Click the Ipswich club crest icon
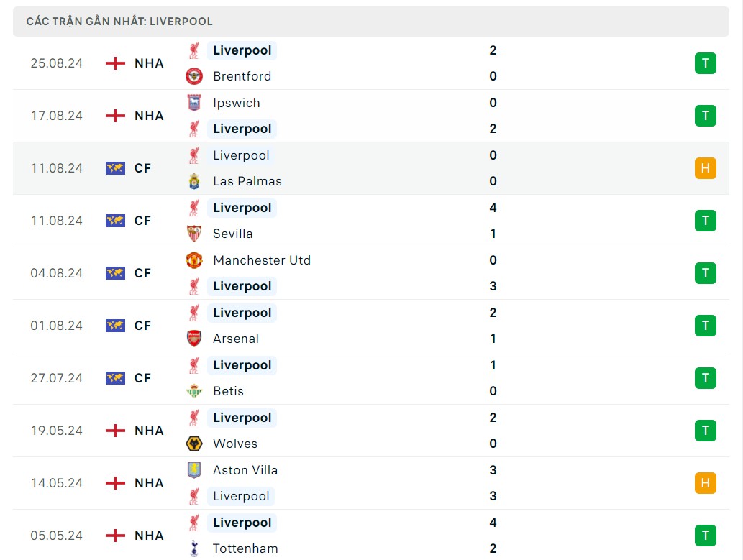Screen dimensions: 743x560 pyautogui.click(x=194, y=103)
